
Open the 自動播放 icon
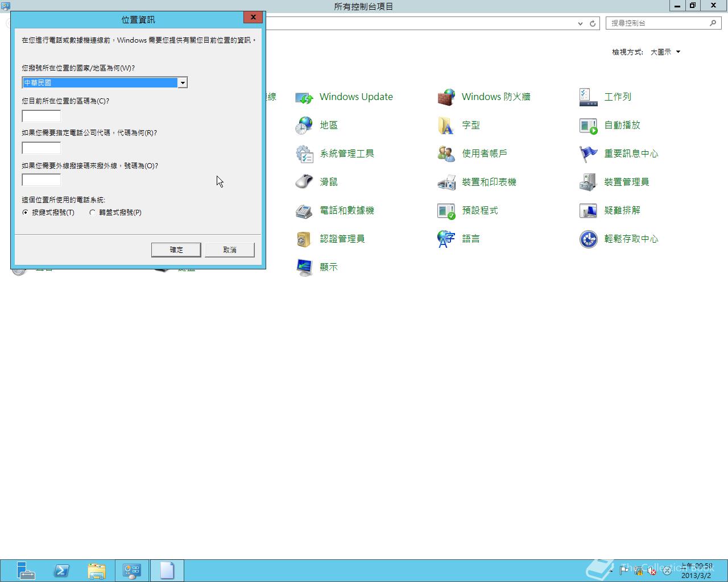[x=589, y=126]
